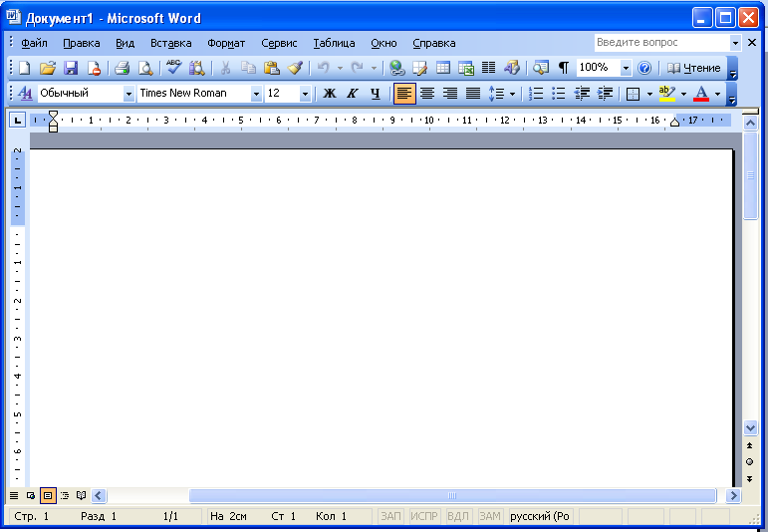Viewport: 768px width, 532px height.
Task: Click the Permission icon next to Save
Action: tap(94, 68)
